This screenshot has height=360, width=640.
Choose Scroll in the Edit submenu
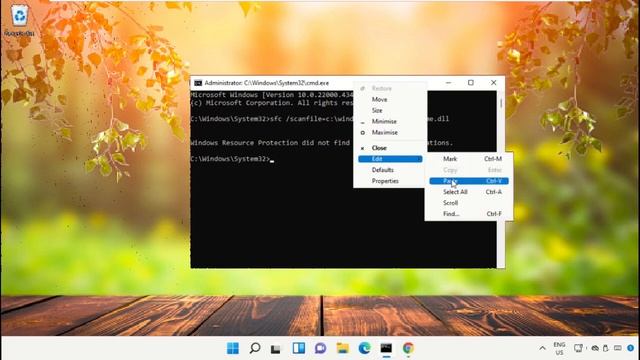click(469, 203)
